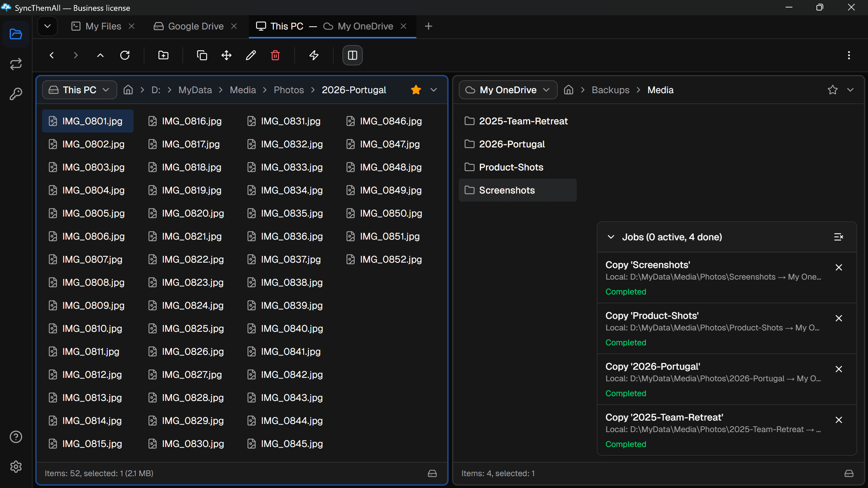This screenshot has width=868, height=488.
Task: Go forward with the forward arrow
Action: (76, 55)
